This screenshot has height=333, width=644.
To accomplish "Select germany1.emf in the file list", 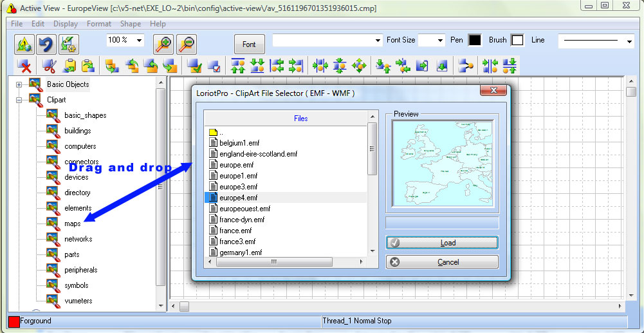I will pos(241,252).
